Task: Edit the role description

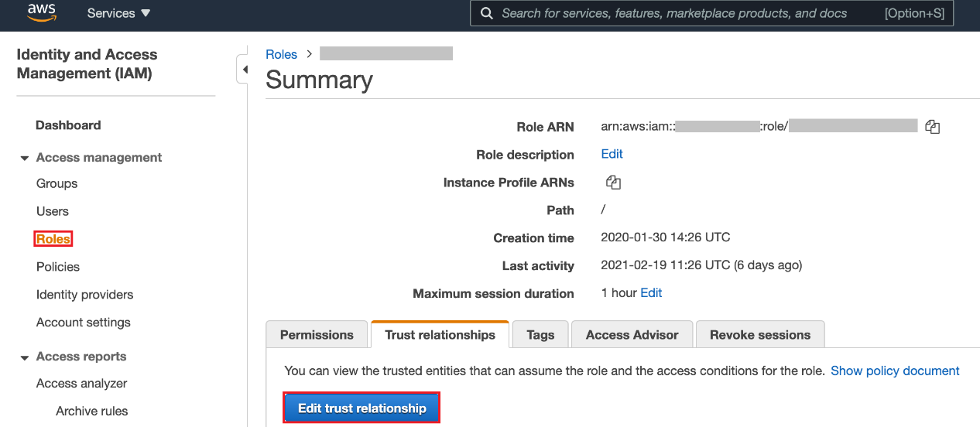Action: [x=612, y=154]
